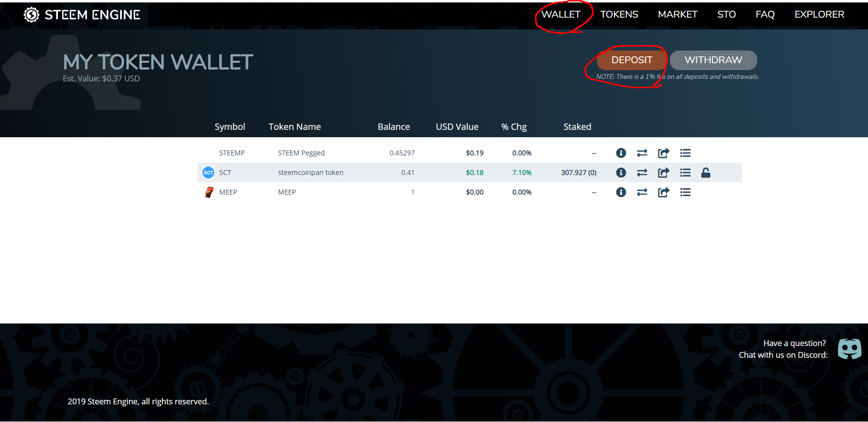Click the MEEP token logo icon
Image resolution: width=868 pixels, height=422 pixels.
[x=209, y=192]
